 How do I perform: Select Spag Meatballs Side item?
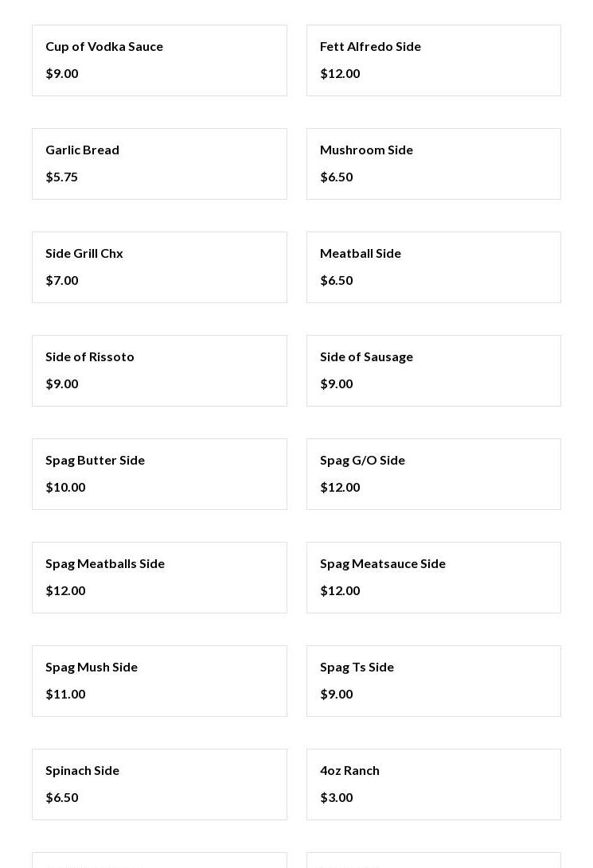(159, 578)
